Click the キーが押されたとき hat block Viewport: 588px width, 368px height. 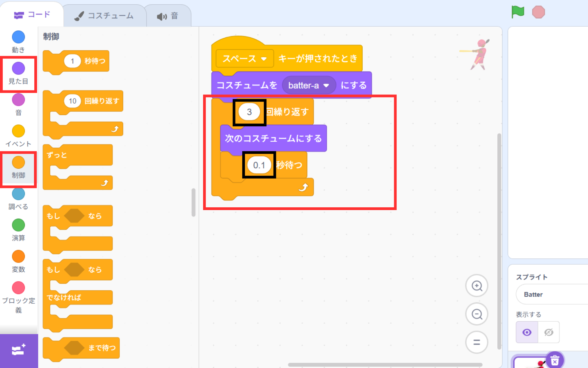318,59
